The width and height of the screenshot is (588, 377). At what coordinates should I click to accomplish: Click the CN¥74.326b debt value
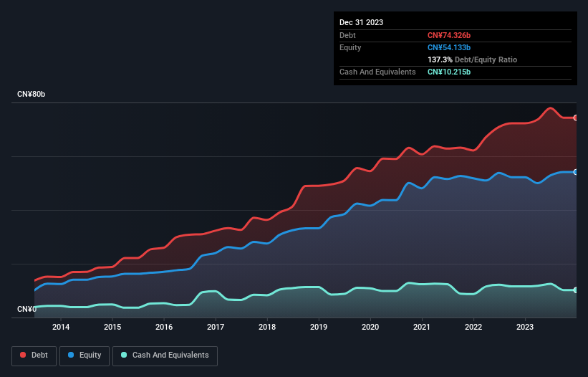[x=449, y=35]
